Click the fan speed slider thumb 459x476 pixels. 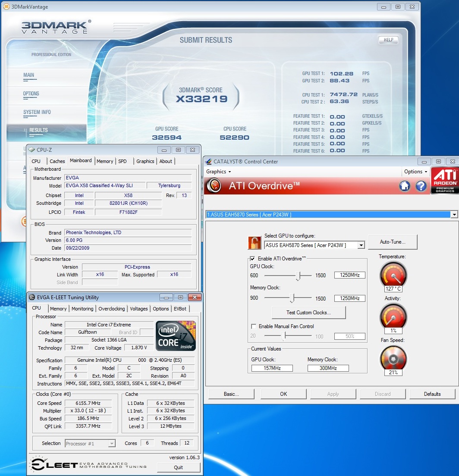pos(284,336)
